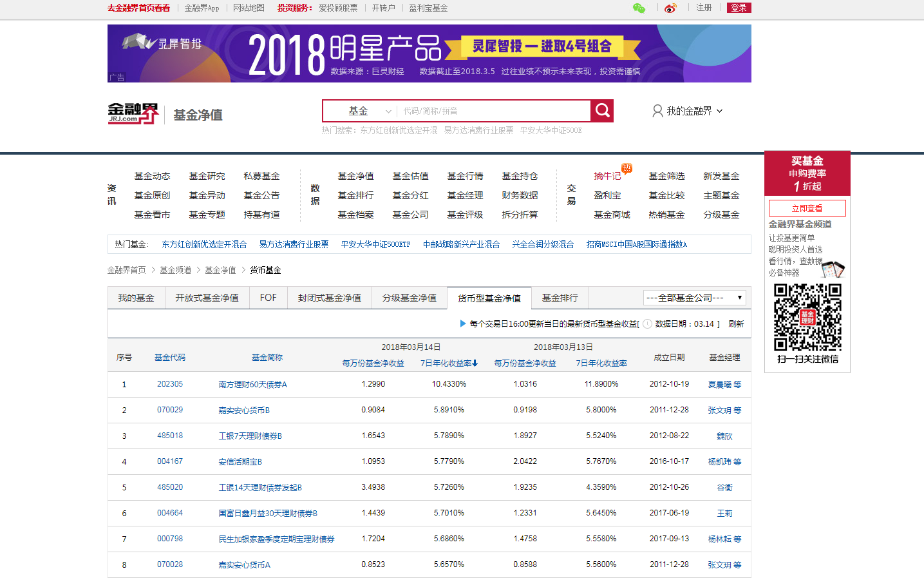Viewport: 924px width, 578px height.
Task: Click fund manager 魏欣
Action: [724, 436]
